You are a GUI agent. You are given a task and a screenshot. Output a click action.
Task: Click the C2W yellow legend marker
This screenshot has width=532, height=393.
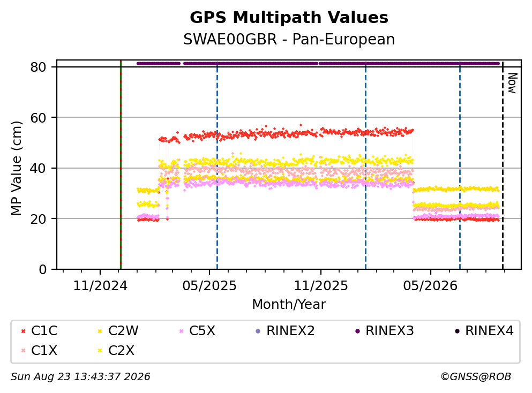pyautogui.click(x=100, y=331)
